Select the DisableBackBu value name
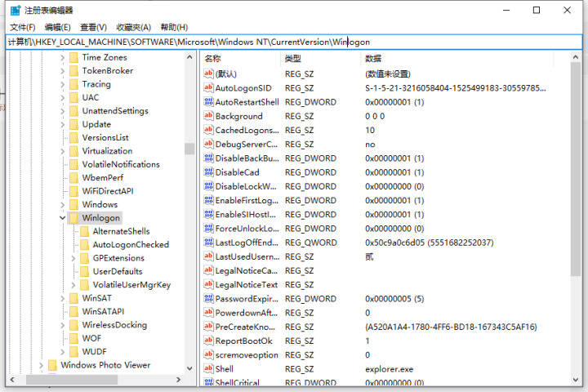 (x=247, y=158)
